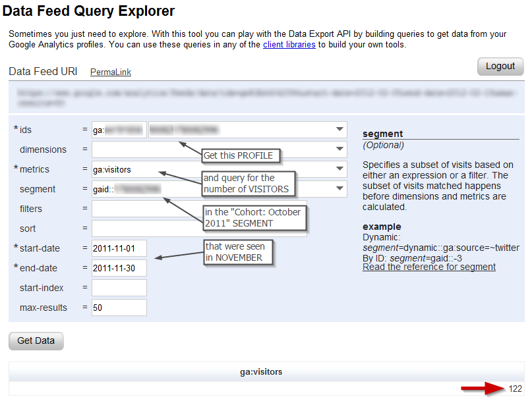This screenshot has width=532, height=405.
Task: Expand the segment dropdown arrow
Action: [x=340, y=189]
